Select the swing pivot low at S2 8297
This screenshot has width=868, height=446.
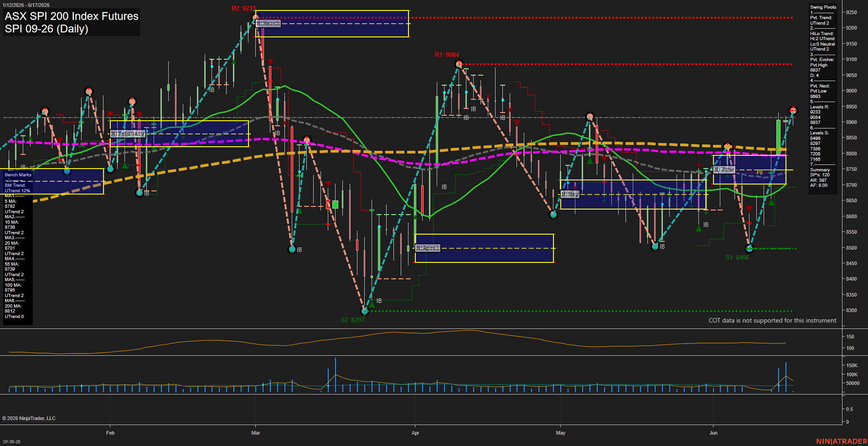click(x=364, y=311)
